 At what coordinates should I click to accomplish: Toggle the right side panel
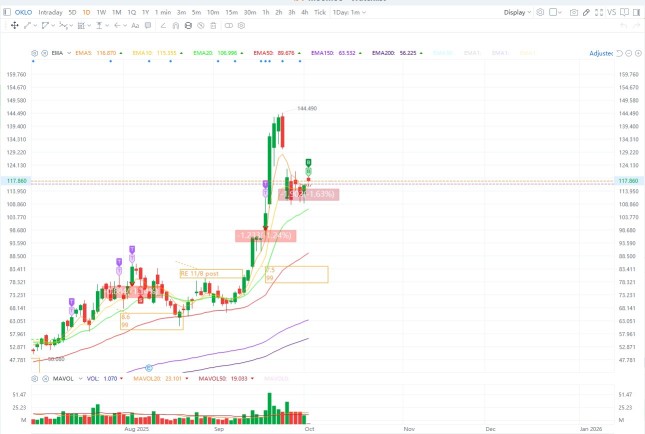[x=637, y=12]
